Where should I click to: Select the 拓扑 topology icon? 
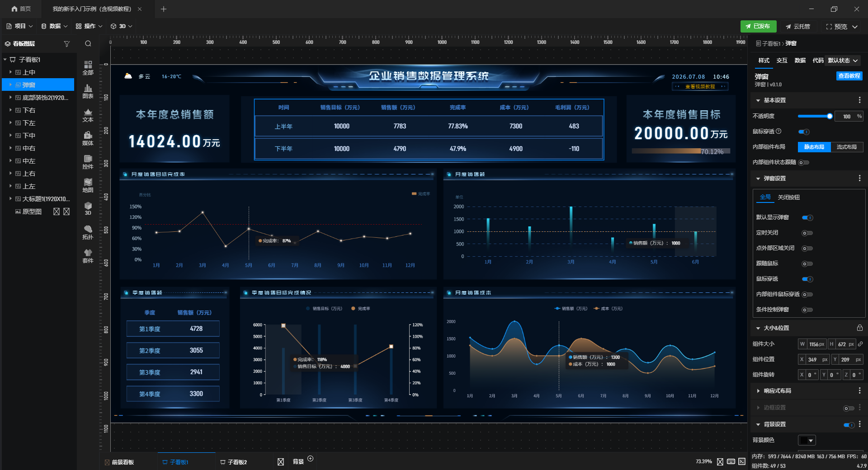pyautogui.click(x=88, y=233)
